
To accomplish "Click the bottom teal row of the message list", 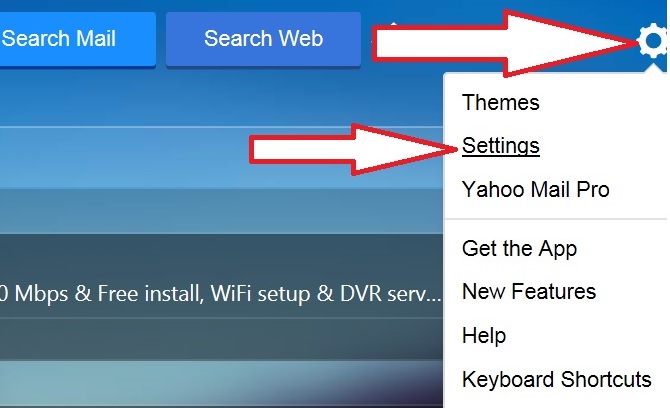I will tap(221, 383).
